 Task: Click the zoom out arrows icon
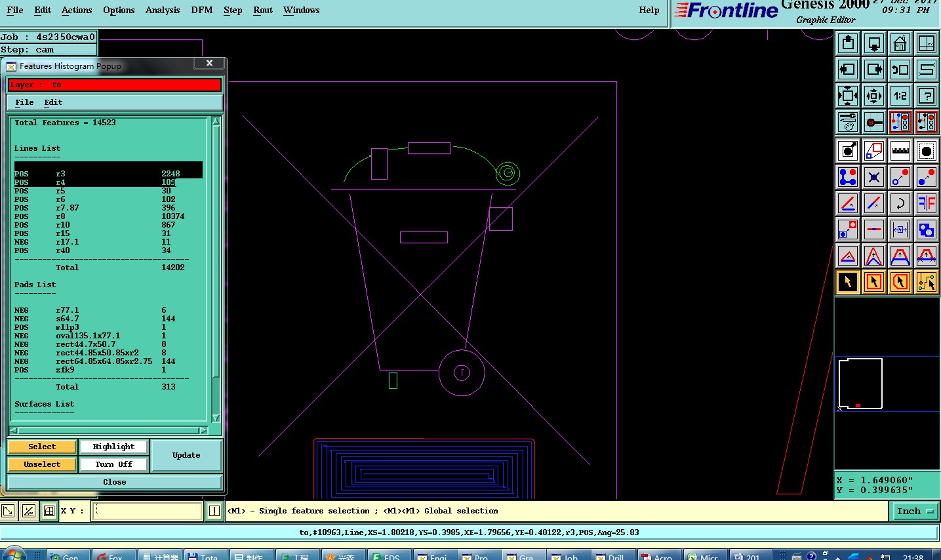[x=874, y=96]
